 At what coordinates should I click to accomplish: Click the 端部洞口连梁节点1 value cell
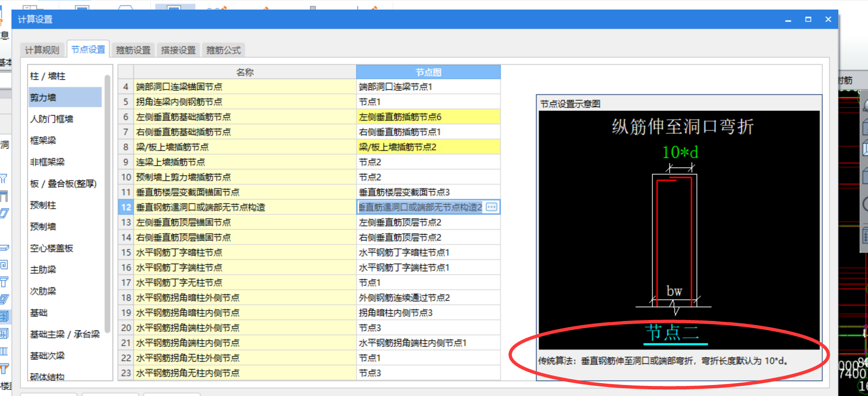click(428, 87)
